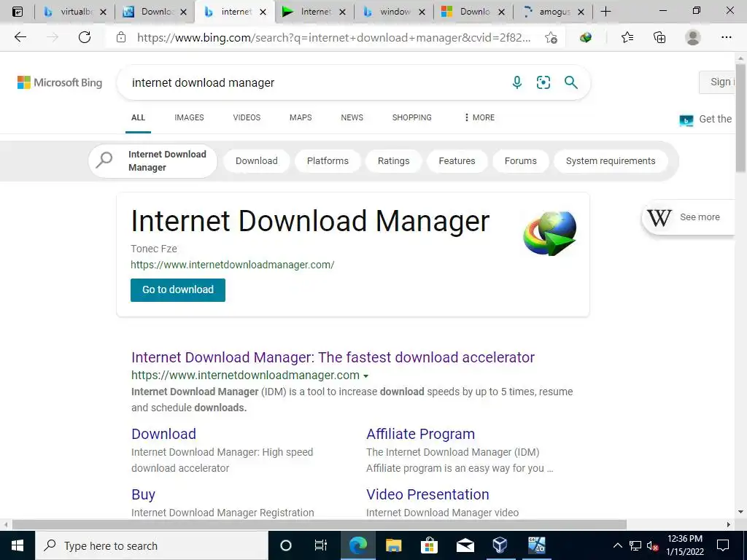Select the VIDEOS search category
Image resolution: width=747 pixels, height=560 pixels.
(x=247, y=117)
